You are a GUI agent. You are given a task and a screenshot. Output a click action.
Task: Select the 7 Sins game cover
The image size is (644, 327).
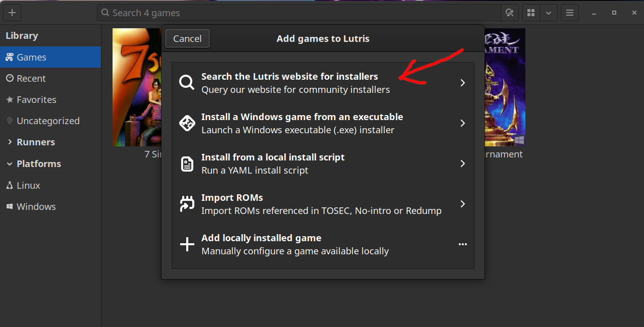[137, 87]
